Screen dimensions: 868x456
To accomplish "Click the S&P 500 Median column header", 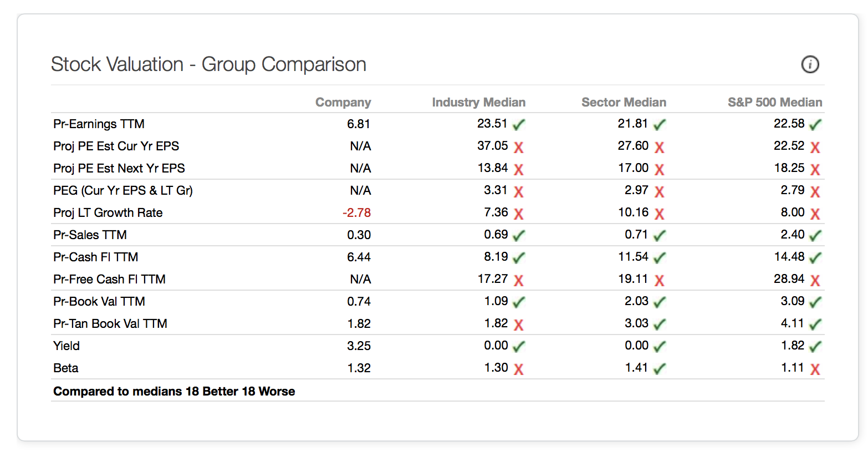I will coord(774,102).
